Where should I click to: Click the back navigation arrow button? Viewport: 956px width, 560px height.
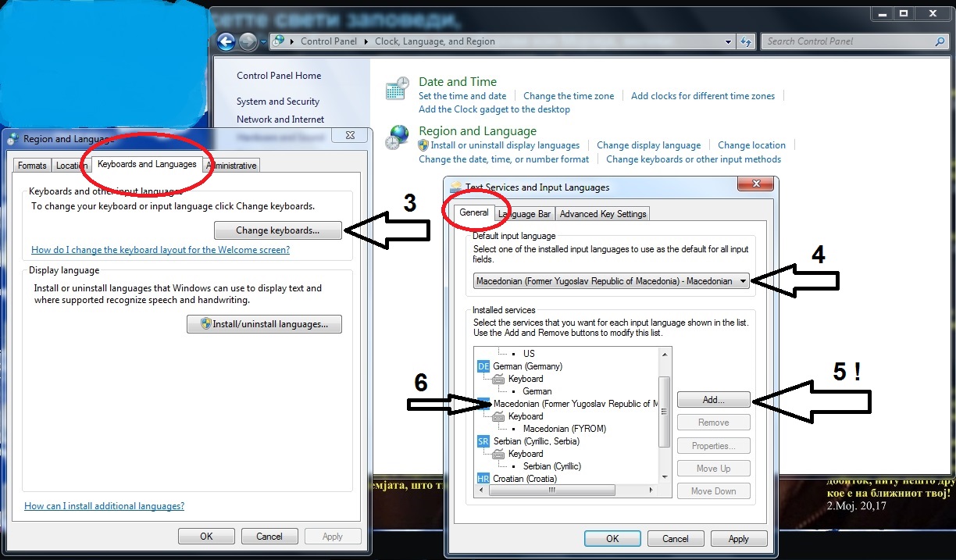(226, 42)
